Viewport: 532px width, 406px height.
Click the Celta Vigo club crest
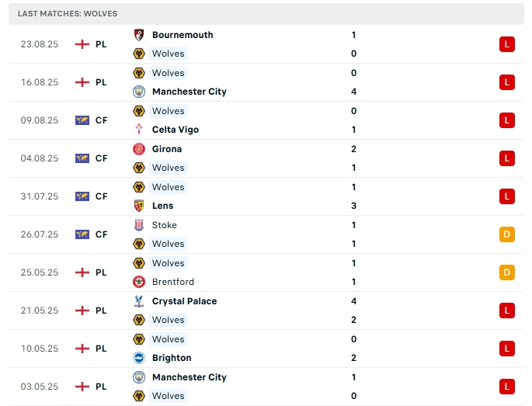tap(139, 130)
